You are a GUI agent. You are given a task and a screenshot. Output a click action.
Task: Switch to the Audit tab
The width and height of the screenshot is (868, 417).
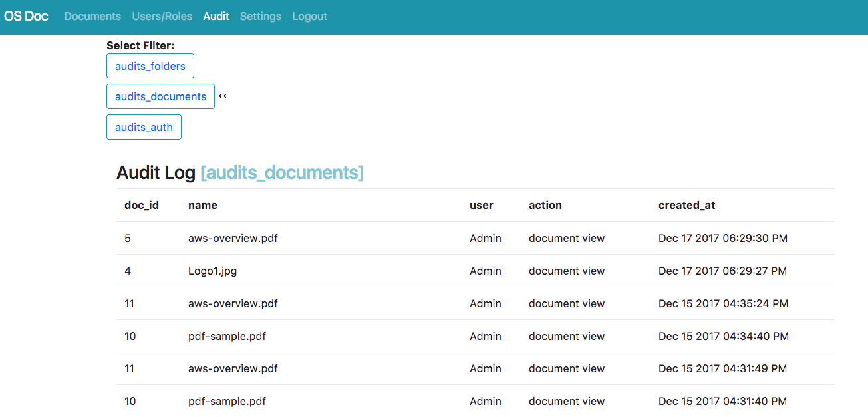(216, 16)
